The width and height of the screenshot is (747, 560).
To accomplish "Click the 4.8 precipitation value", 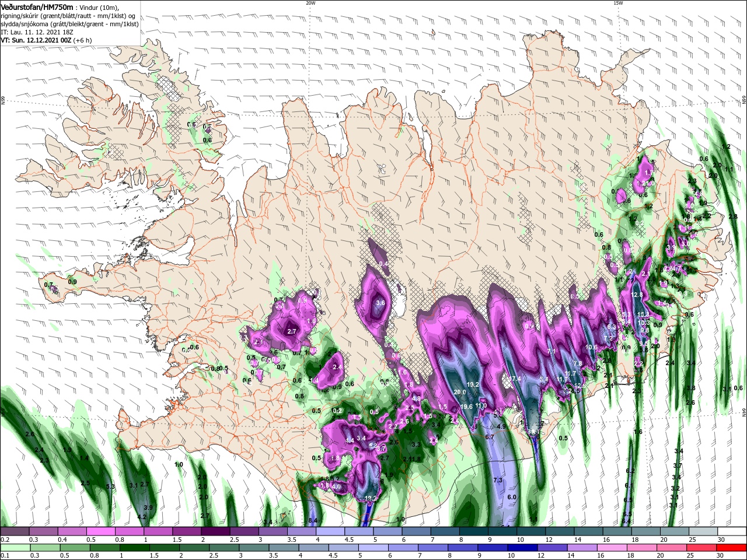I will (x=416, y=398).
